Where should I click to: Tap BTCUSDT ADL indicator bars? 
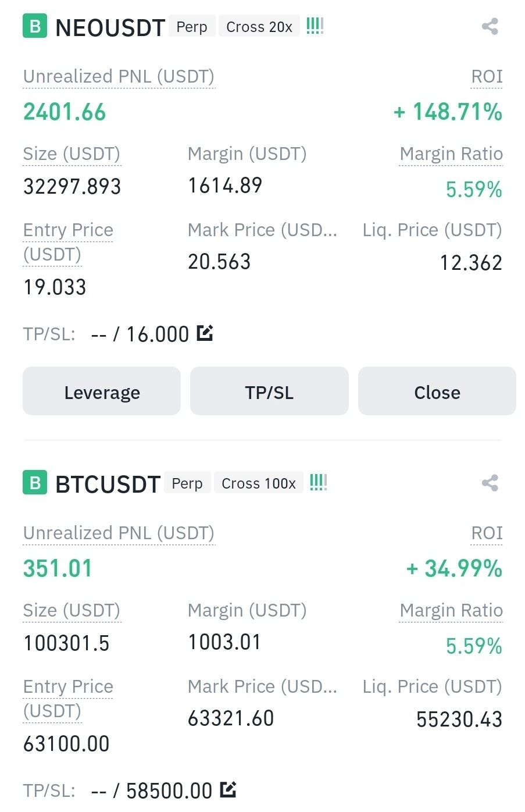point(318,482)
